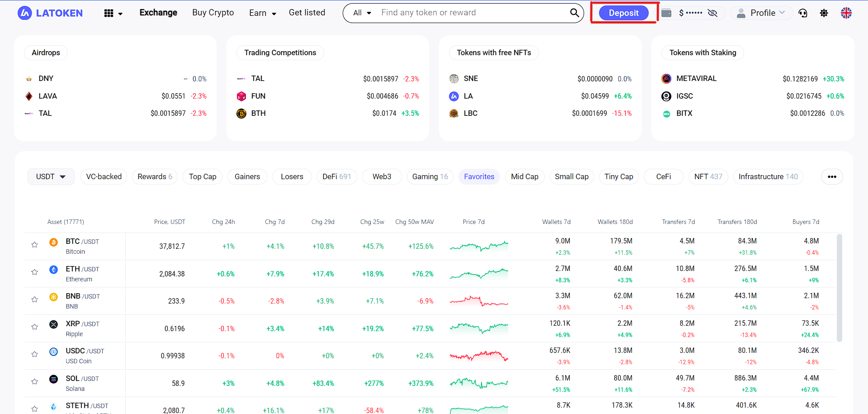This screenshot has width=868, height=414.
Task: Open the Trading Competitions section
Action: click(280, 52)
